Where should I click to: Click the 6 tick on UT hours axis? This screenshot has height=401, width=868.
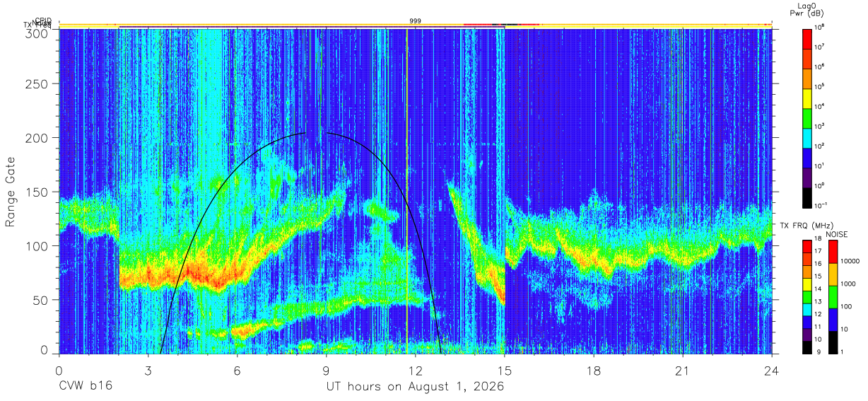point(237,370)
